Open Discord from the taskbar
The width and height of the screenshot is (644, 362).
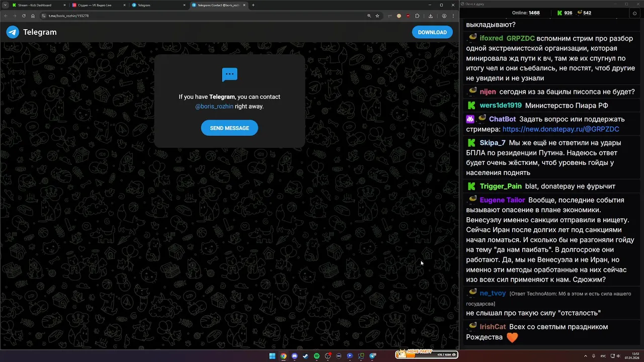coord(294,356)
